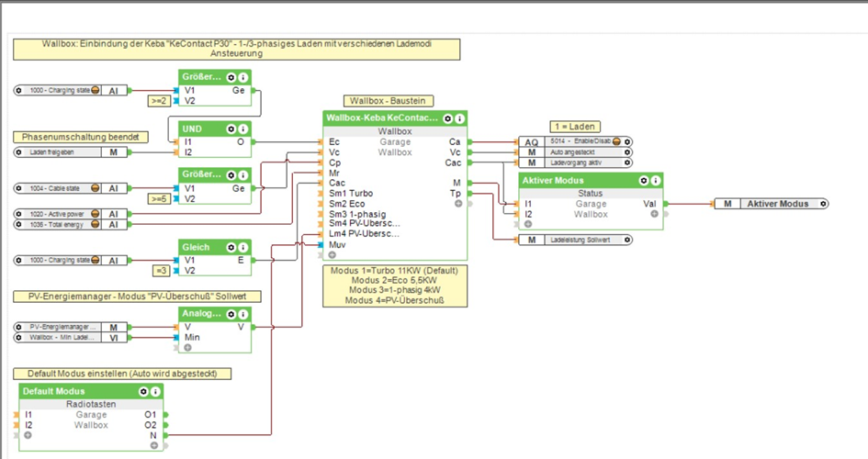The width and height of the screenshot is (868, 459).
Task: Click info icon on Gleich block
Action: coord(243,247)
